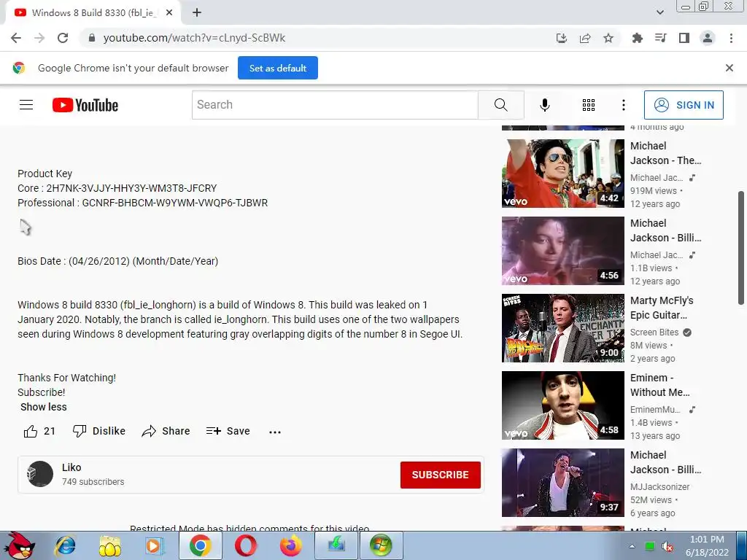The image size is (747, 560).
Task: Bookmark this page with the star icon
Action: point(608,38)
